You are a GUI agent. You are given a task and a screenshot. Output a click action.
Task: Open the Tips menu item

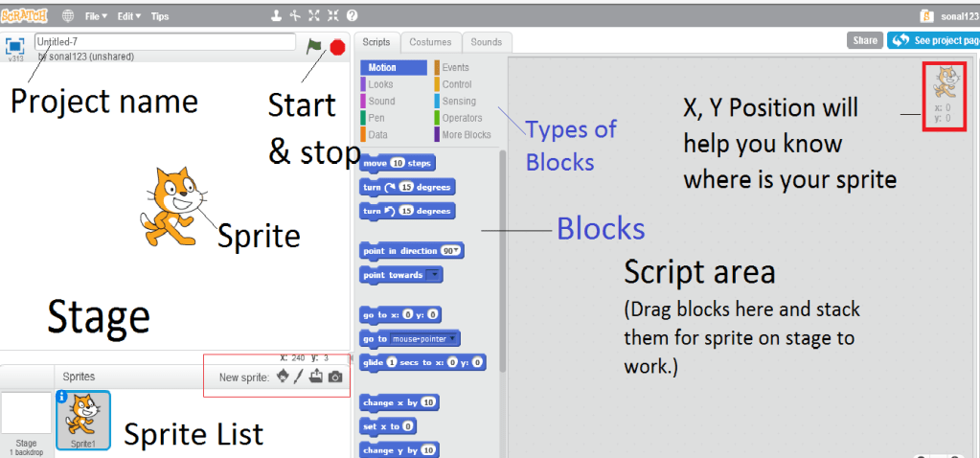click(x=160, y=16)
